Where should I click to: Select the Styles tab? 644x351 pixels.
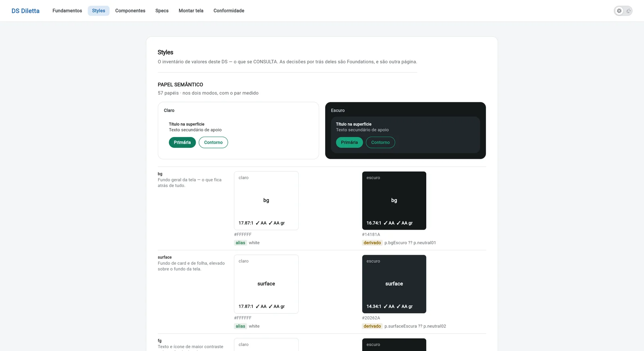99,11
